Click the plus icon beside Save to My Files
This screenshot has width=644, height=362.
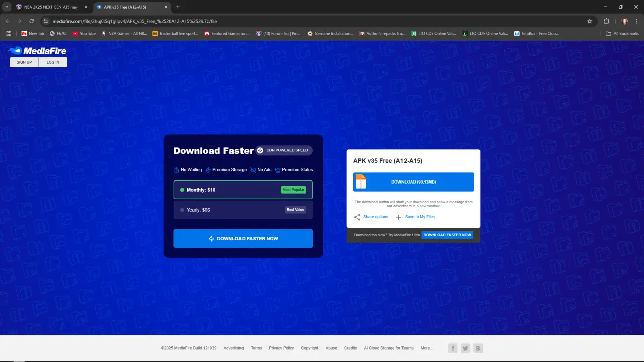click(399, 217)
